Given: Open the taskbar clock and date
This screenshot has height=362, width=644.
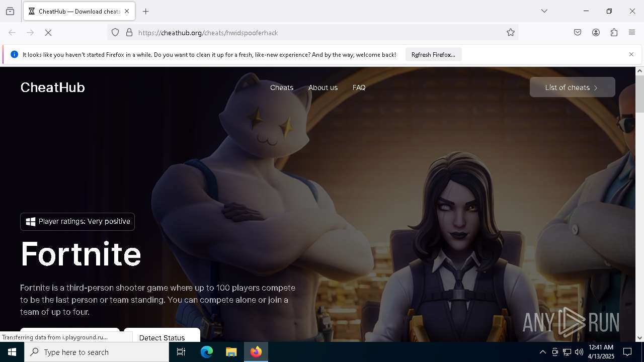Looking at the screenshot, I should point(601,352).
